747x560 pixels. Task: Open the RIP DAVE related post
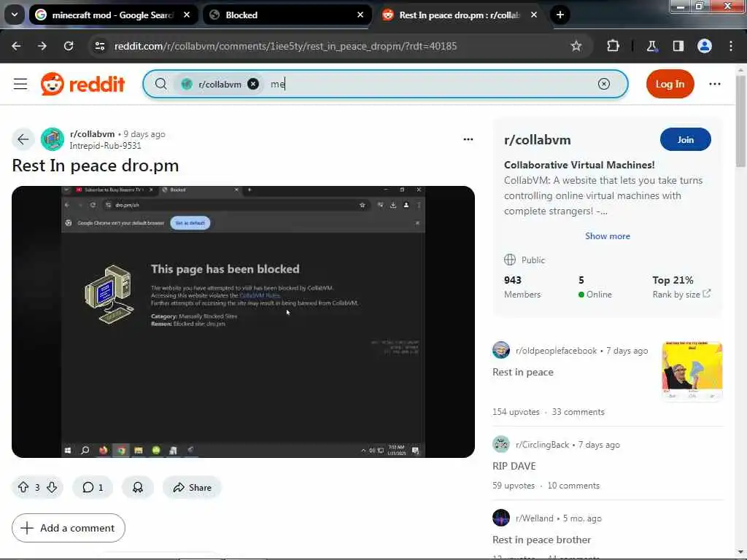514,466
